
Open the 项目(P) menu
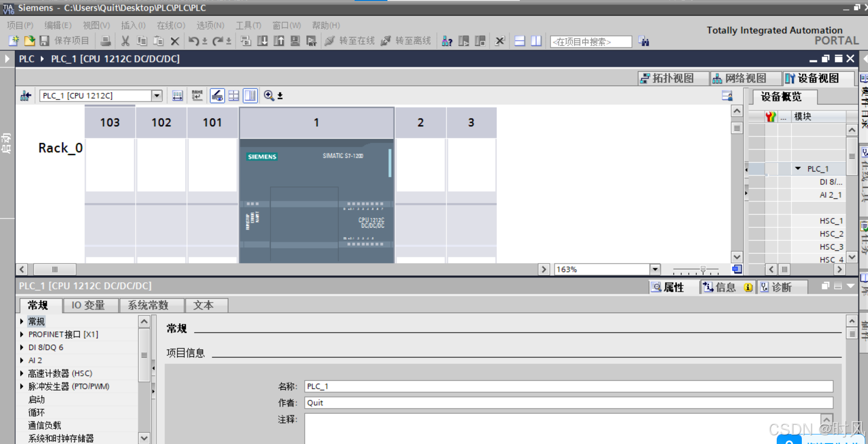pyautogui.click(x=20, y=26)
